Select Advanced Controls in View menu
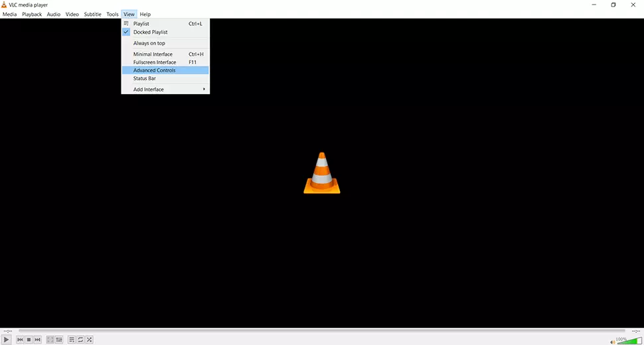This screenshot has width=644, height=345. pos(154,70)
